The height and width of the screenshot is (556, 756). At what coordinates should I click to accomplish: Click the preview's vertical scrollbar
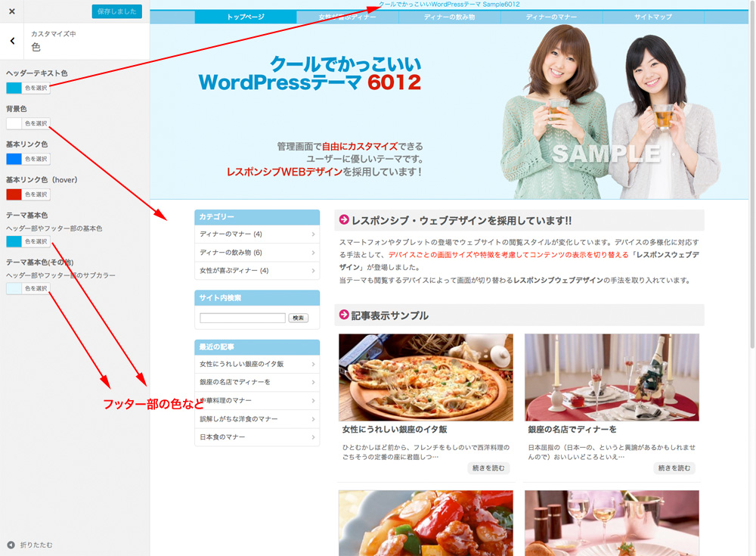click(752, 174)
